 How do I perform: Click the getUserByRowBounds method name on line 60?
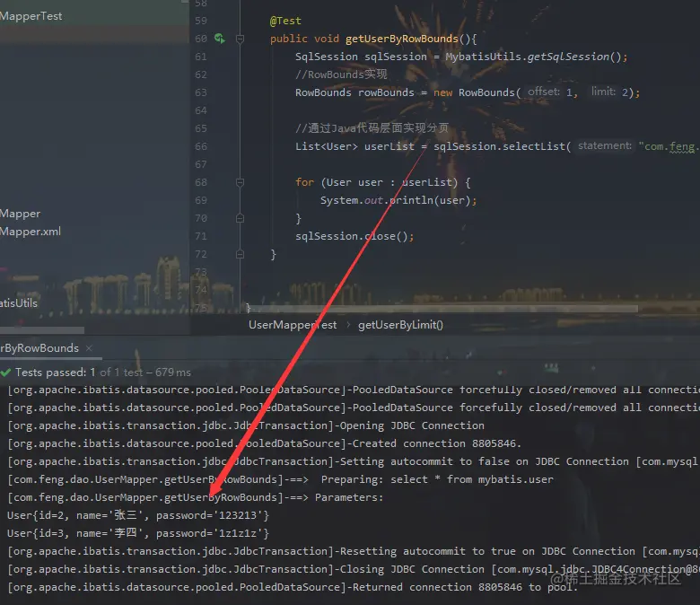coord(402,39)
